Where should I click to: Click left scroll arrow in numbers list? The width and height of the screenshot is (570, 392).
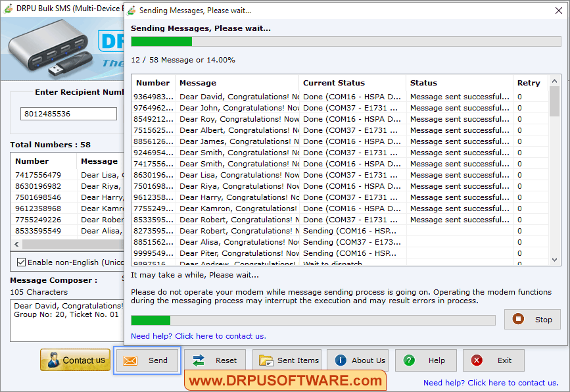(x=16, y=244)
